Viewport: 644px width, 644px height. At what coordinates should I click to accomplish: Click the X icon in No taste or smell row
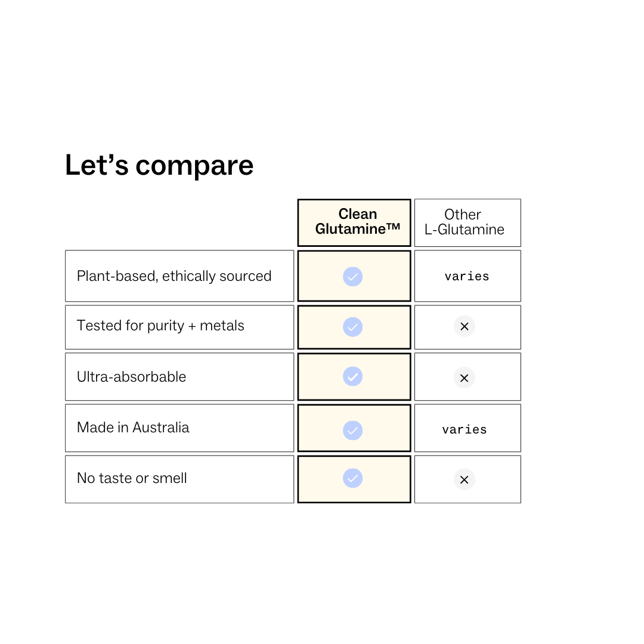click(464, 479)
